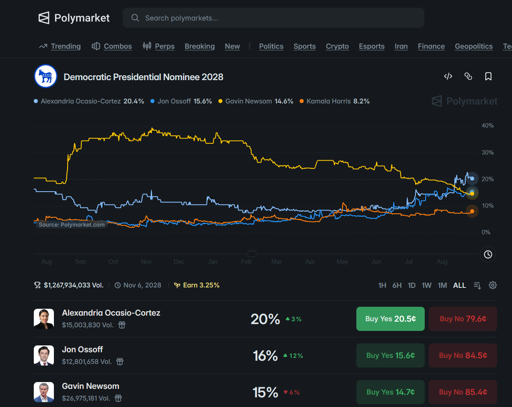Click the Kamala Harris orange chart endpoint
The width and height of the screenshot is (512, 407).
coord(472,211)
